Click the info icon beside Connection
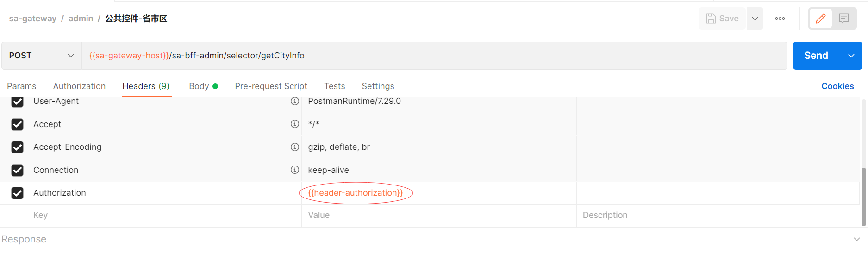The width and height of the screenshot is (868, 268). tap(295, 170)
